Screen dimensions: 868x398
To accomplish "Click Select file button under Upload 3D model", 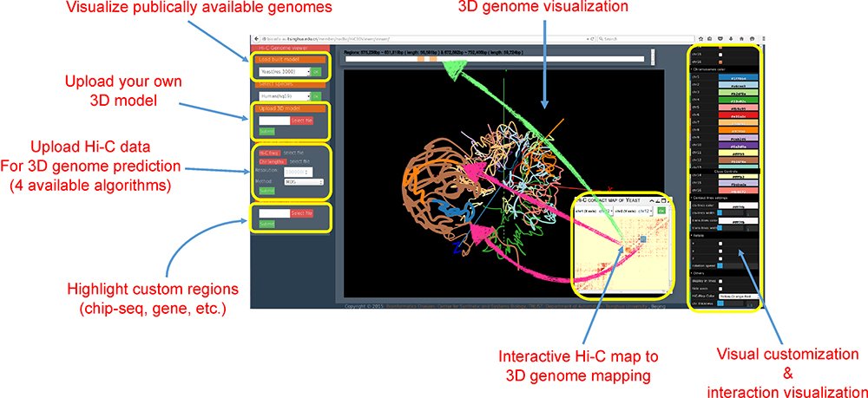I will click(x=301, y=120).
